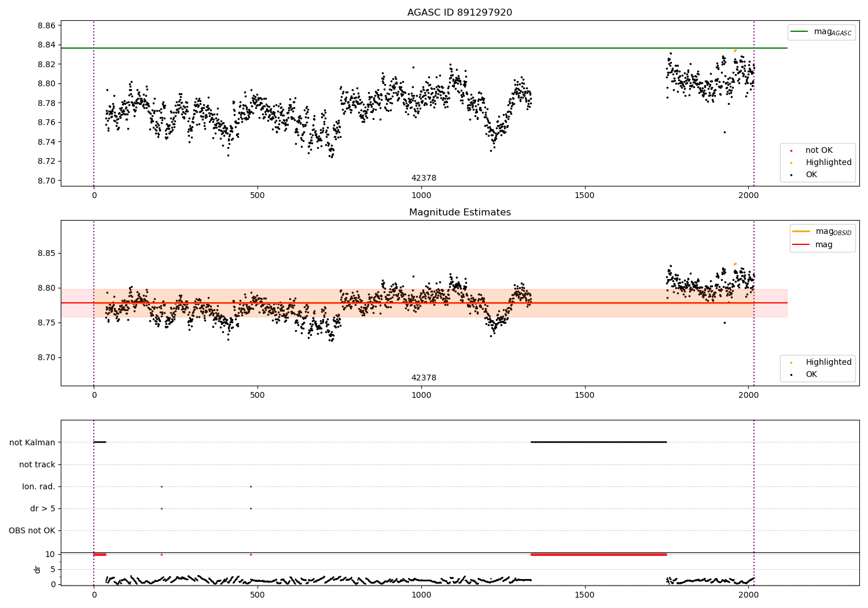868x608 pixels.
Task: Click the red triangle marker near x=200
Action: click(x=161, y=554)
